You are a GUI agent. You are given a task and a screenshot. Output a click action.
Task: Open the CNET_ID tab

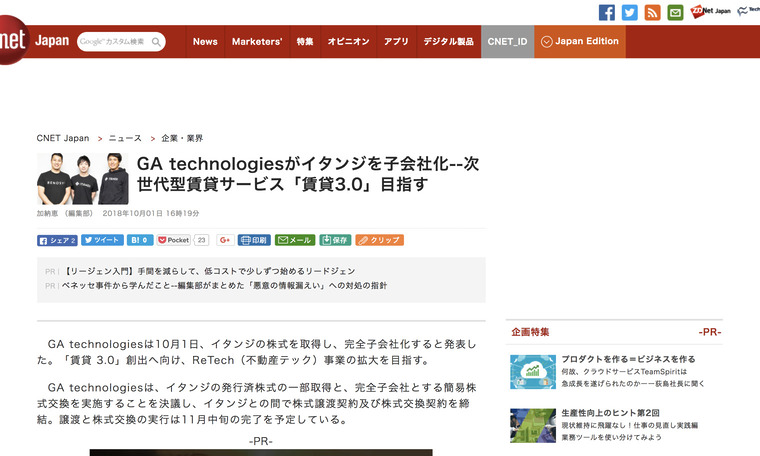pos(507,42)
